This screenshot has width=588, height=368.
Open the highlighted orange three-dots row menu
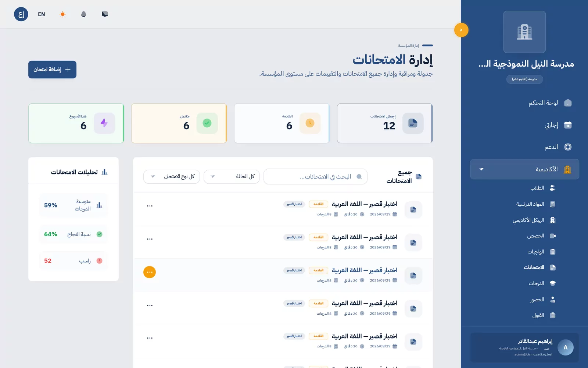150,272
